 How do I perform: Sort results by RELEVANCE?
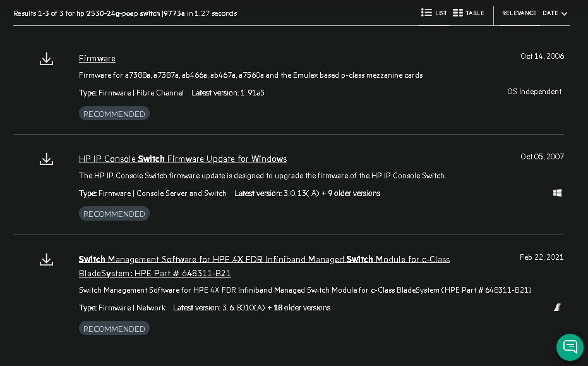pos(519,13)
